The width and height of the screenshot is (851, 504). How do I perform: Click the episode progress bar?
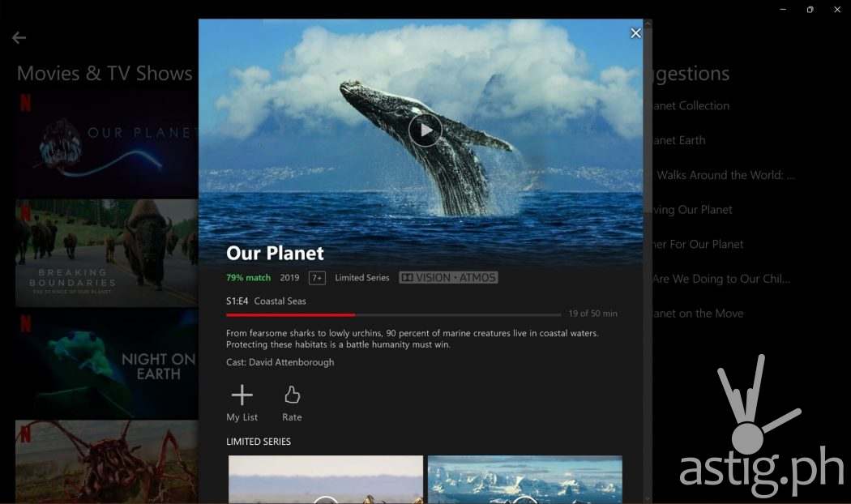tap(393, 314)
